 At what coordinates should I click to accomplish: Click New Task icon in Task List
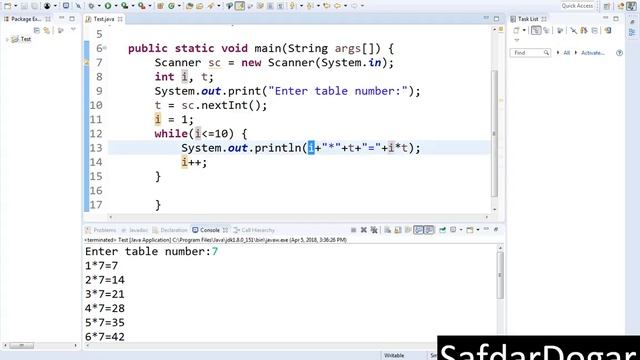[x=516, y=30]
